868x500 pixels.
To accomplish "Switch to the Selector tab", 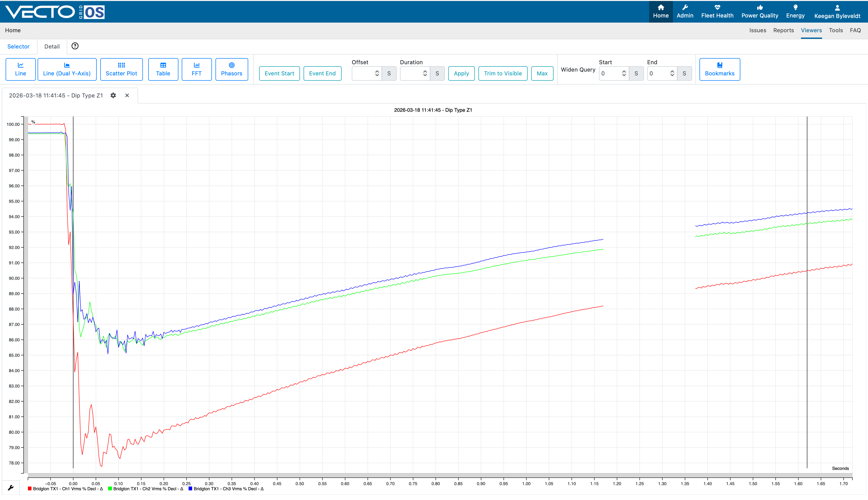I will pos(19,46).
